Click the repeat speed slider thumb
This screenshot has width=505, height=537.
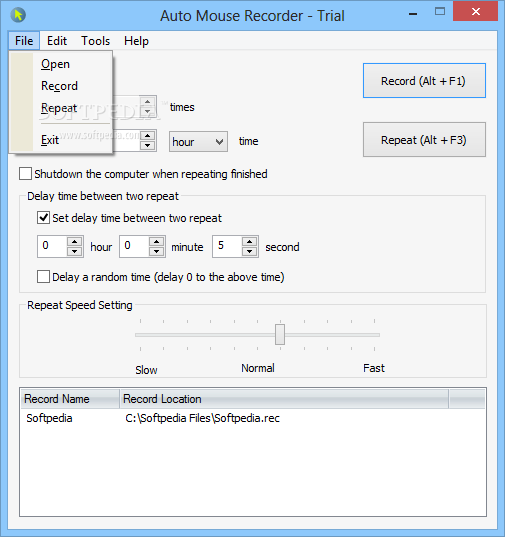click(x=280, y=335)
